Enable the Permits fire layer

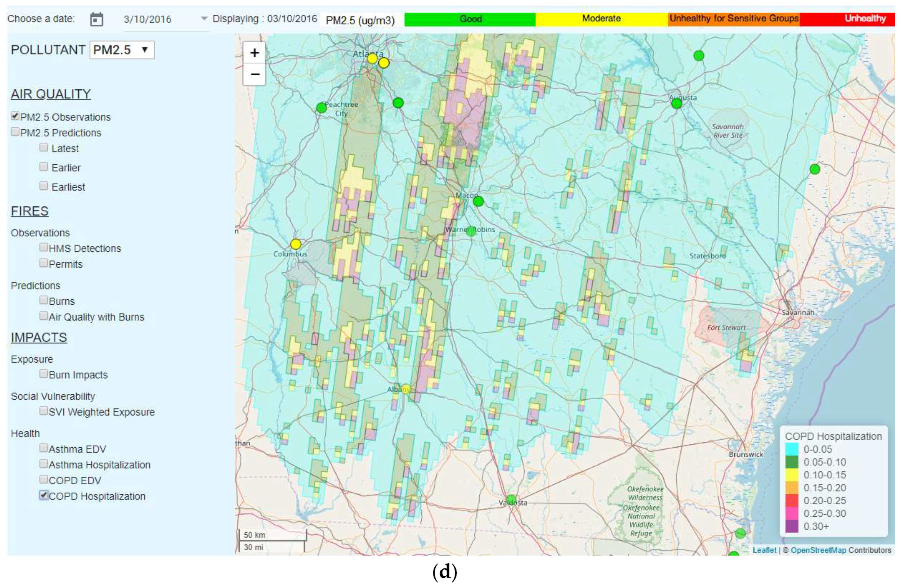click(x=44, y=263)
